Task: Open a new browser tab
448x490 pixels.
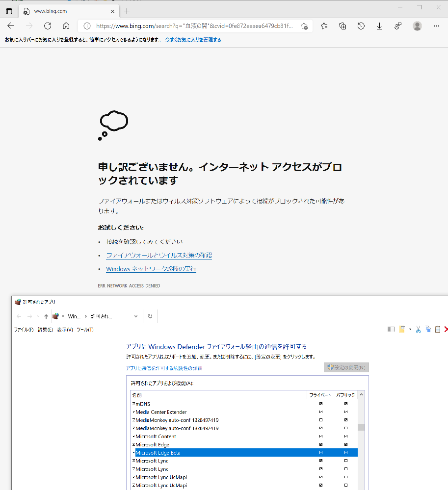Action: click(127, 11)
